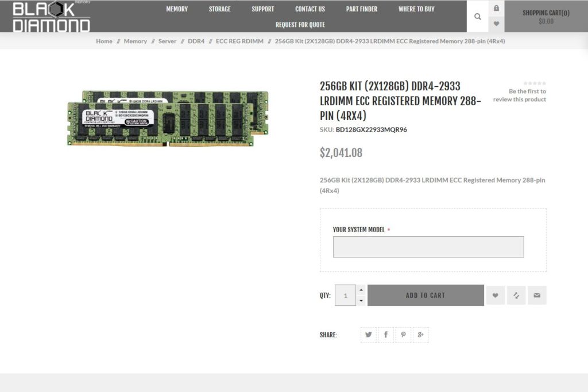Increase quantity with up arrow
588x392 pixels.
pyautogui.click(x=361, y=290)
